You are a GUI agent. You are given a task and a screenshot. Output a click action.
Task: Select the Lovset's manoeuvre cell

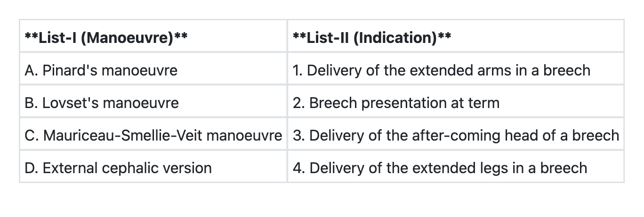pyautogui.click(x=102, y=103)
